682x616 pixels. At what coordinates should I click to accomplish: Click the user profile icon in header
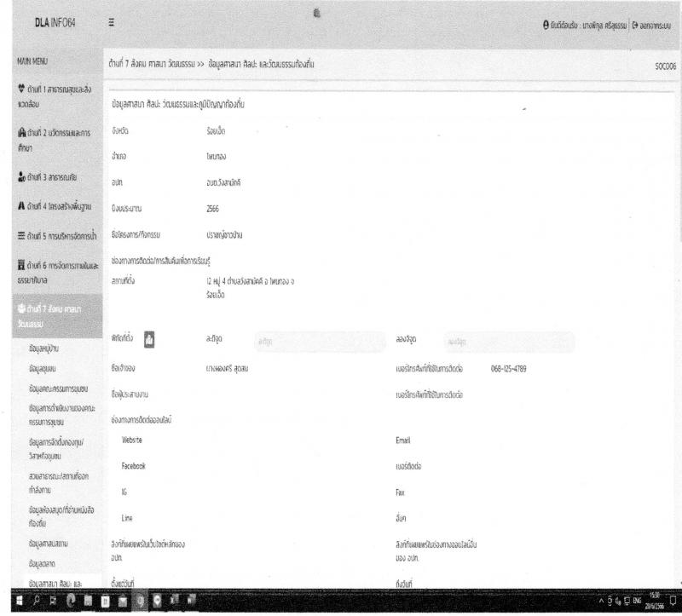pos(546,25)
